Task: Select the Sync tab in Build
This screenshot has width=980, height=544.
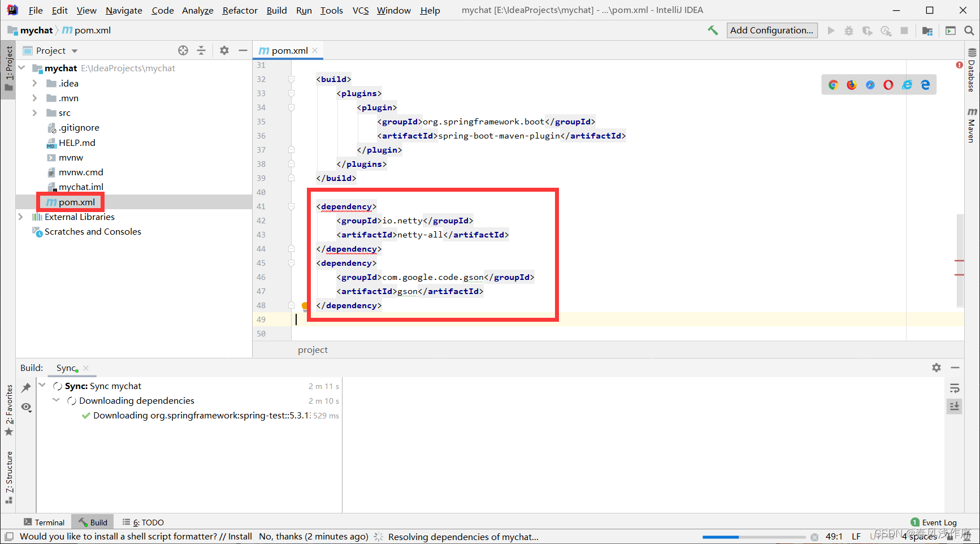Action: [67, 368]
